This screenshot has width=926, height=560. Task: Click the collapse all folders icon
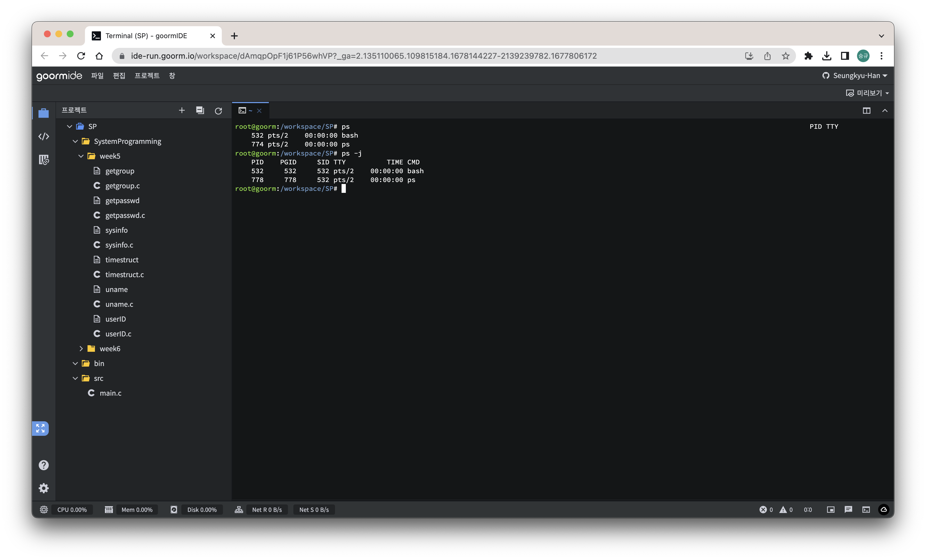click(200, 111)
